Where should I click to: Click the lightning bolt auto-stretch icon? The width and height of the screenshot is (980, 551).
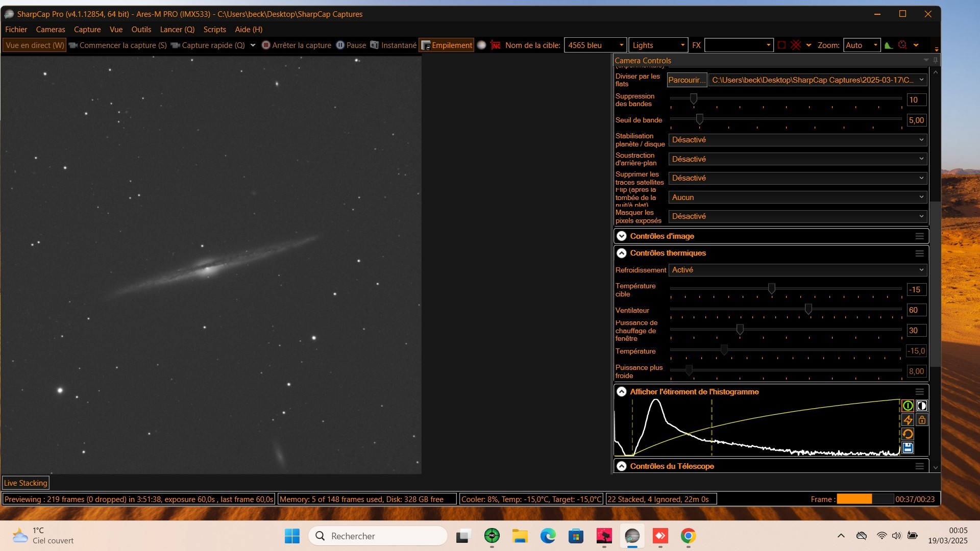click(x=908, y=420)
